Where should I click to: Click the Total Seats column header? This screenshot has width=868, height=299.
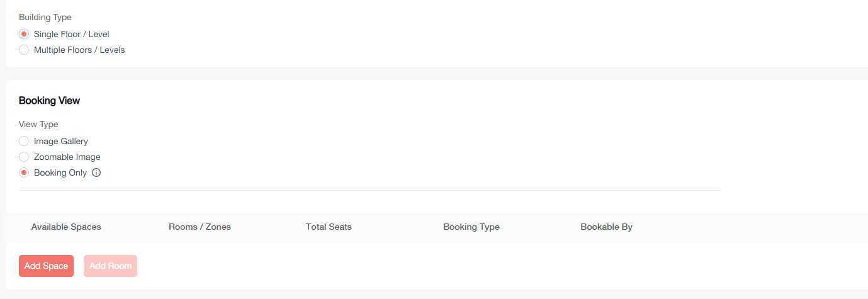(x=329, y=227)
